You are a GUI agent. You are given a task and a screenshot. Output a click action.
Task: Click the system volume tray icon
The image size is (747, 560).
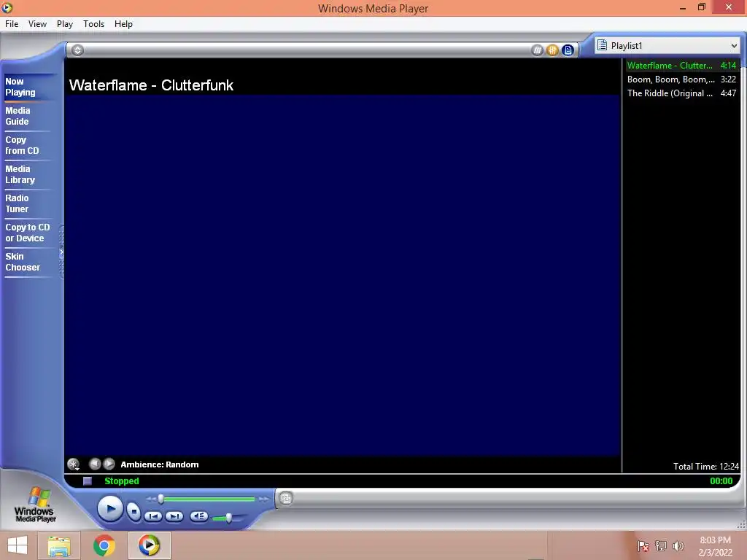tap(678, 546)
